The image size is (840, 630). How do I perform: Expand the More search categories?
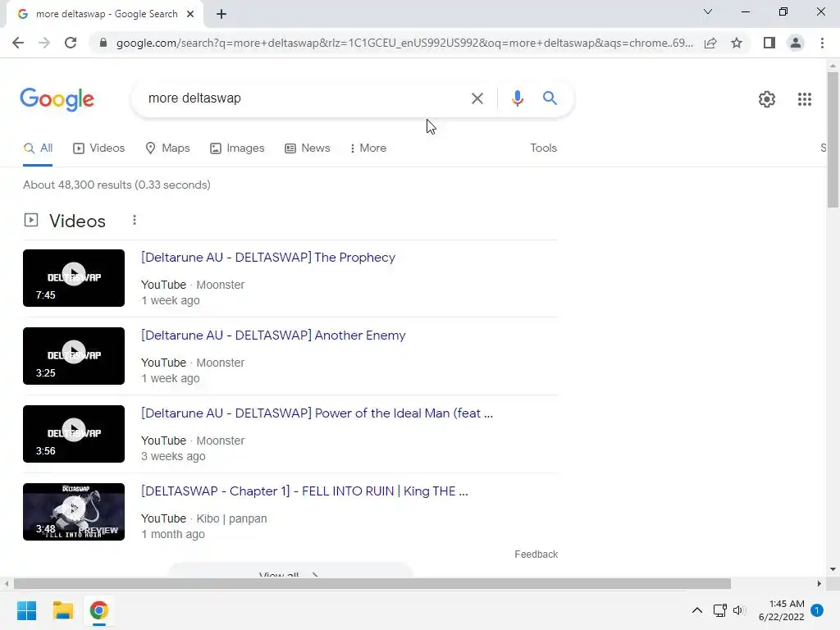tap(368, 148)
